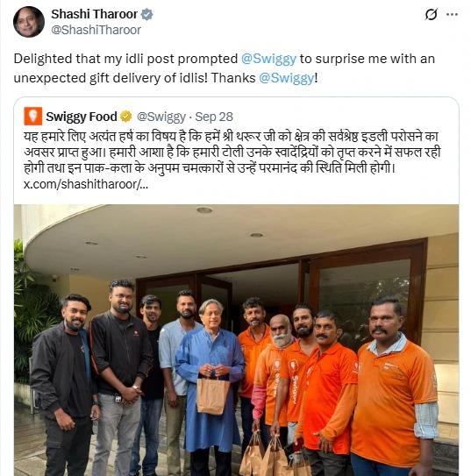Click the Swiggy Food orange logo avatar
Screen dimensions: 471x476
(x=33, y=116)
